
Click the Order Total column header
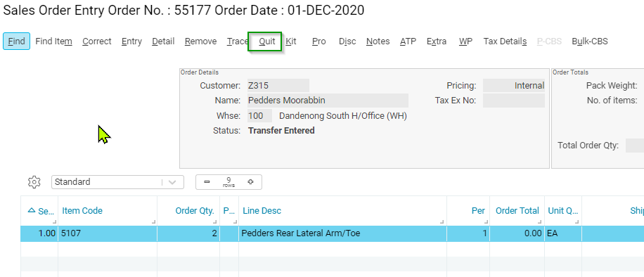click(x=517, y=211)
